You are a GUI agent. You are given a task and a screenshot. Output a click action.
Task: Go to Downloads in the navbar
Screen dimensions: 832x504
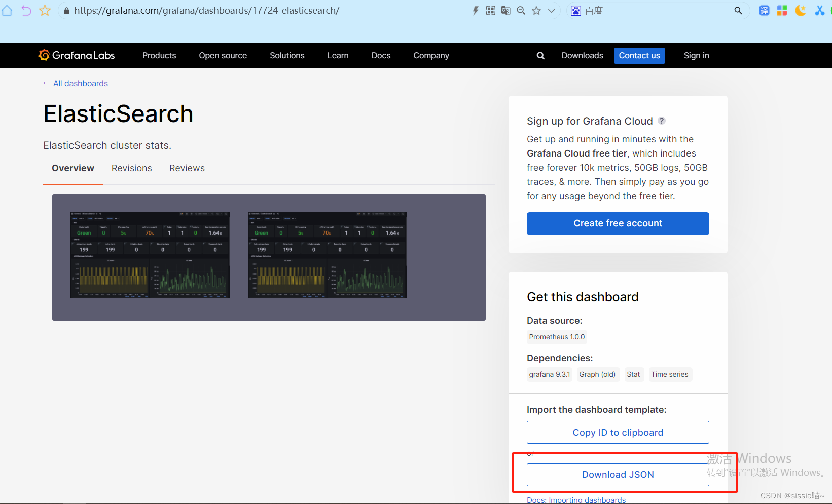[x=583, y=56]
